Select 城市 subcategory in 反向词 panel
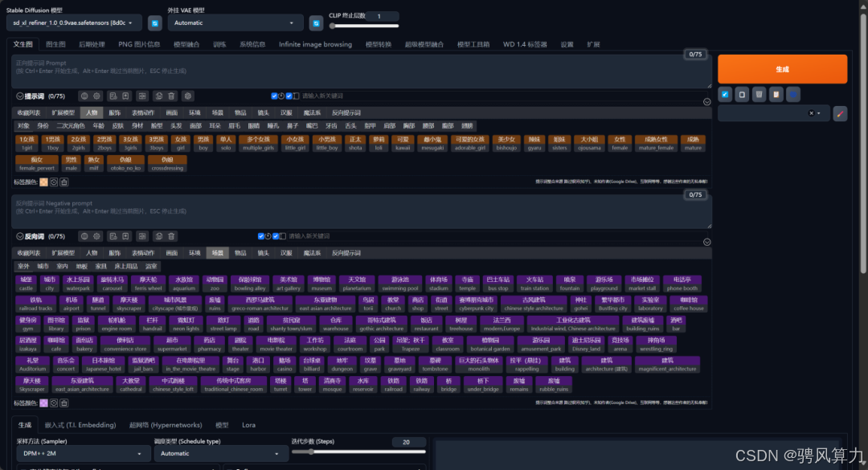Viewport: 868px width, 470px height. (43, 266)
